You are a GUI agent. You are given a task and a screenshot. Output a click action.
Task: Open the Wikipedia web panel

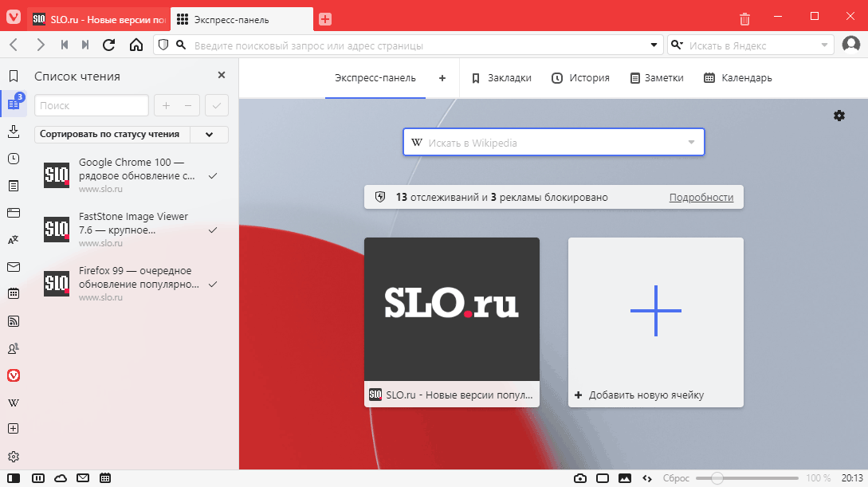coord(14,403)
